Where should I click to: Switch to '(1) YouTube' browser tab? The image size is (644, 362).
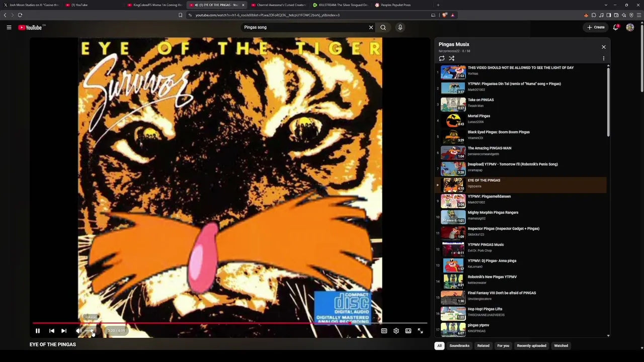click(93, 5)
